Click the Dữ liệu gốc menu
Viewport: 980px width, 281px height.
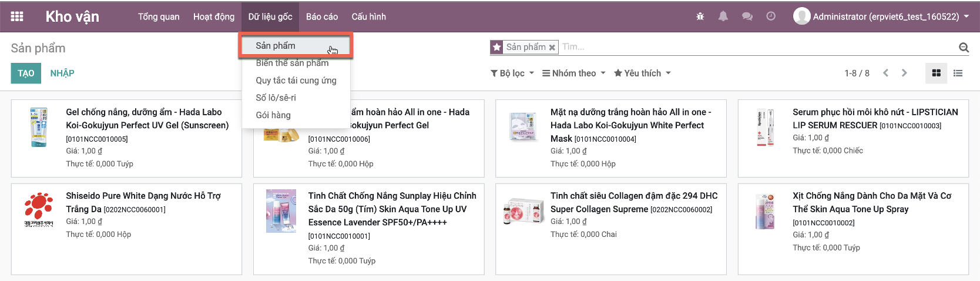click(x=270, y=16)
